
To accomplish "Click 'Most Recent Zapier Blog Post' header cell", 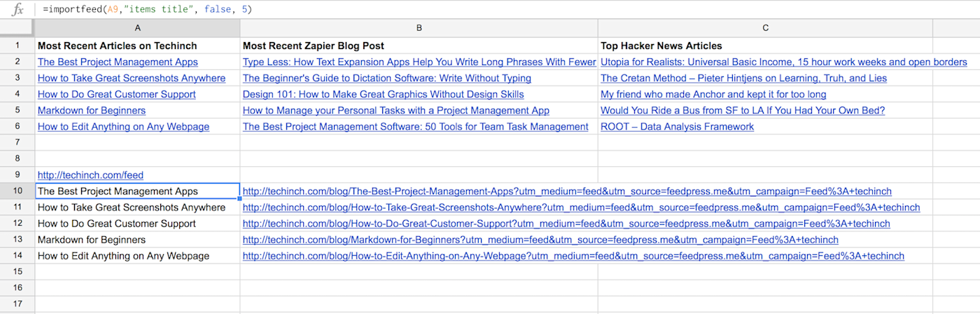I will 419,46.
